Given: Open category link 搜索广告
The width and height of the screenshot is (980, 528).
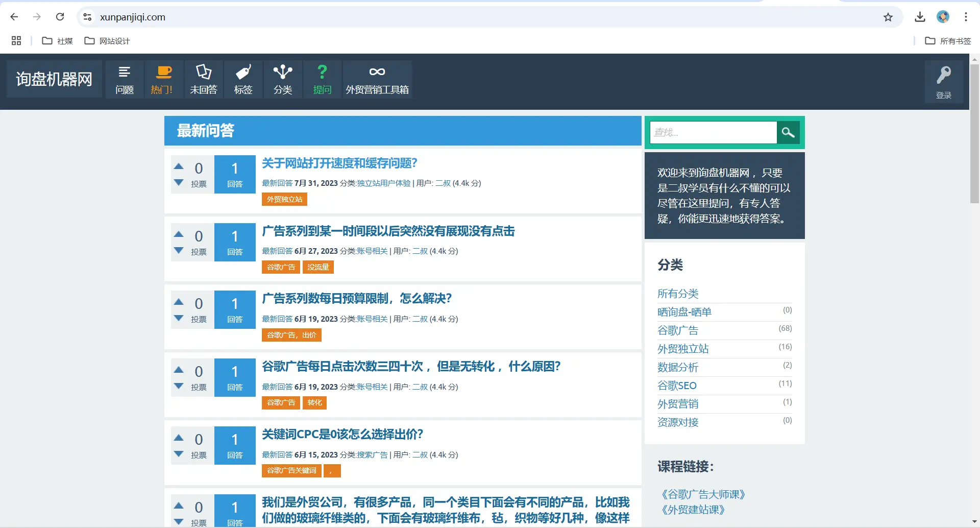Looking at the screenshot, I should click(x=372, y=454).
